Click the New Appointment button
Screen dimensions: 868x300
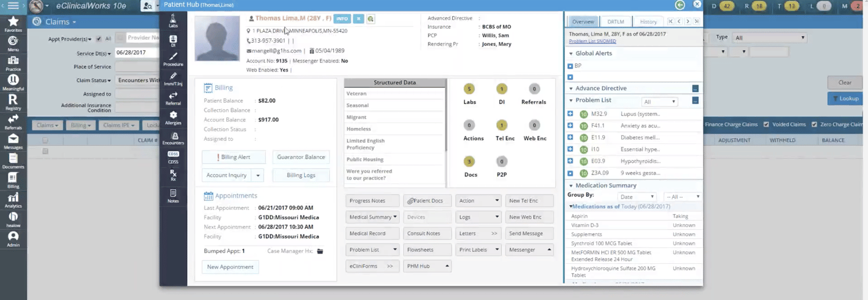(230, 267)
